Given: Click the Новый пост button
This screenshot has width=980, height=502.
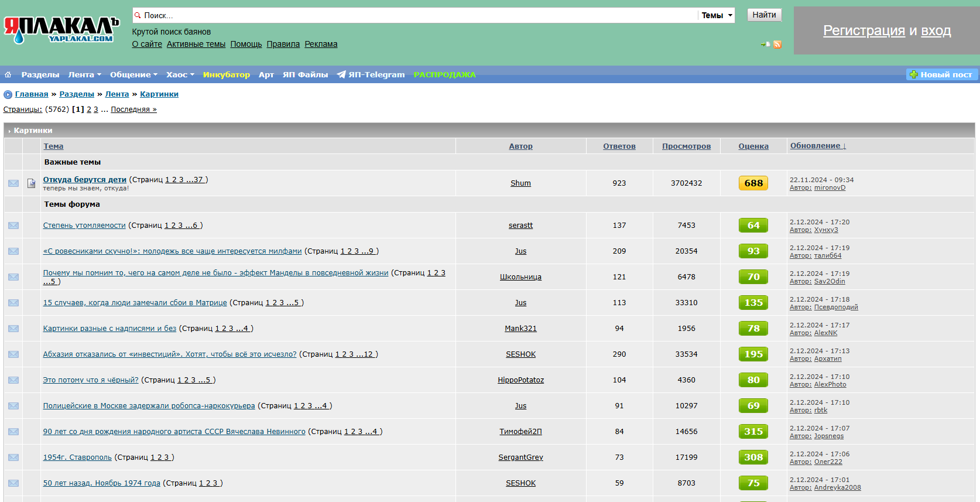Looking at the screenshot, I should pos(941,74).
